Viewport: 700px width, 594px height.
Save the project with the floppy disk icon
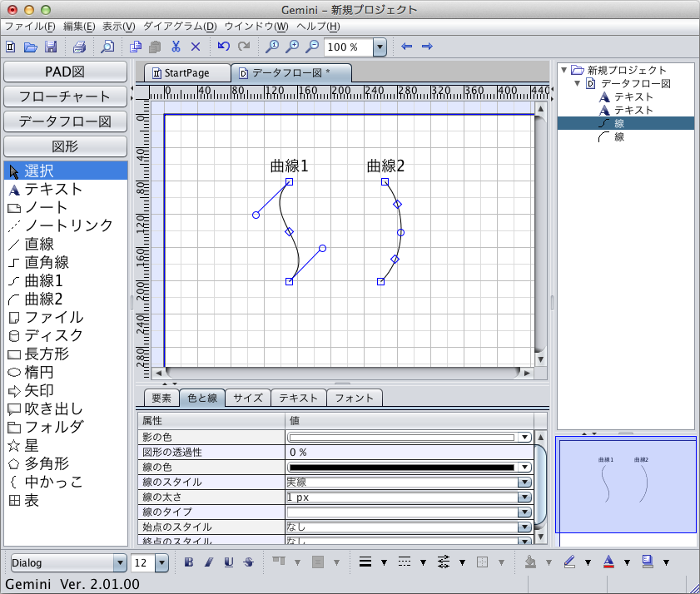51,47
